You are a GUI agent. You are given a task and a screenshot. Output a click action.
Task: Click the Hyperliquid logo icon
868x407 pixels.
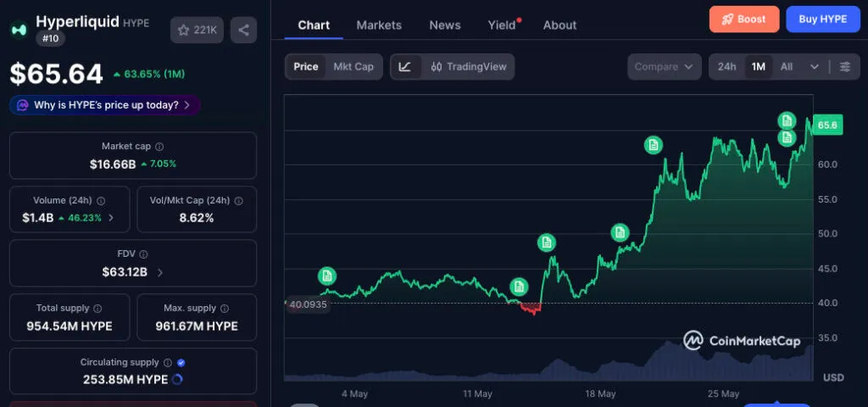tap(19, 30)
